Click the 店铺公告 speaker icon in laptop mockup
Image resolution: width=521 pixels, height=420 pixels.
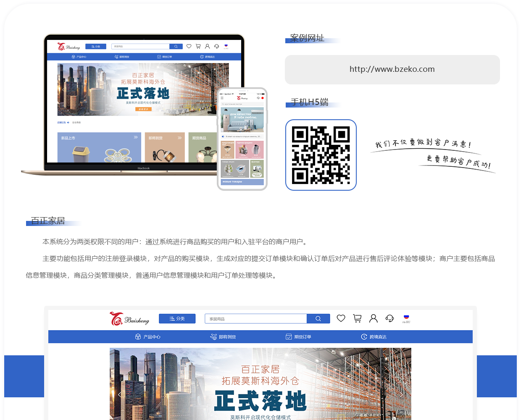[x=68, y=123]
